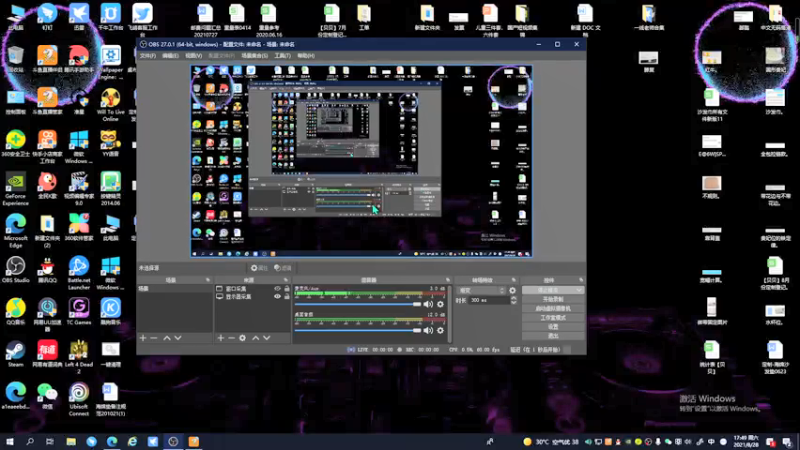This screenshot has width=800, height=450.
Task: Remove the selected scene with minus button
Action: point(154,338)
